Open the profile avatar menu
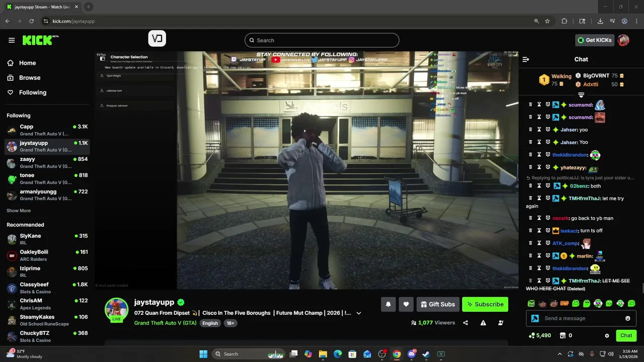The image size is (644, 362). 623,40
